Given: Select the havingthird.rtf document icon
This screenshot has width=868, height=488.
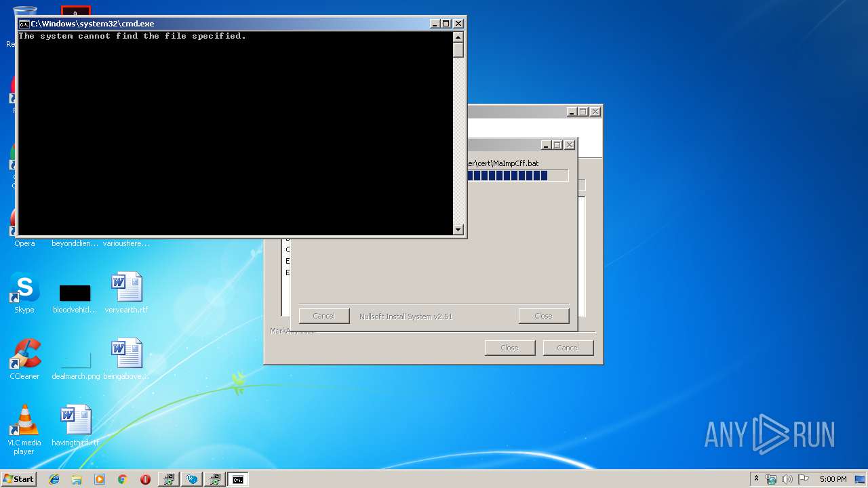Looking at the screenshot, I should point(75,426).
